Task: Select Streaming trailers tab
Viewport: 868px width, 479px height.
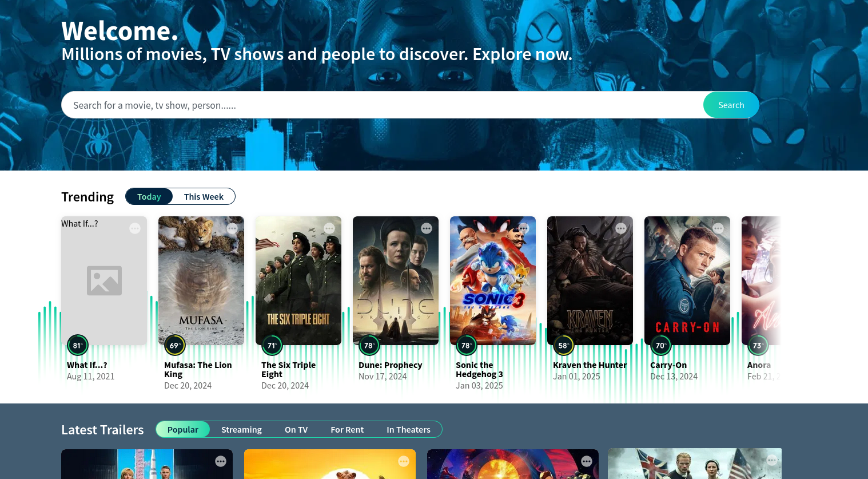Action: coord(241,429)
